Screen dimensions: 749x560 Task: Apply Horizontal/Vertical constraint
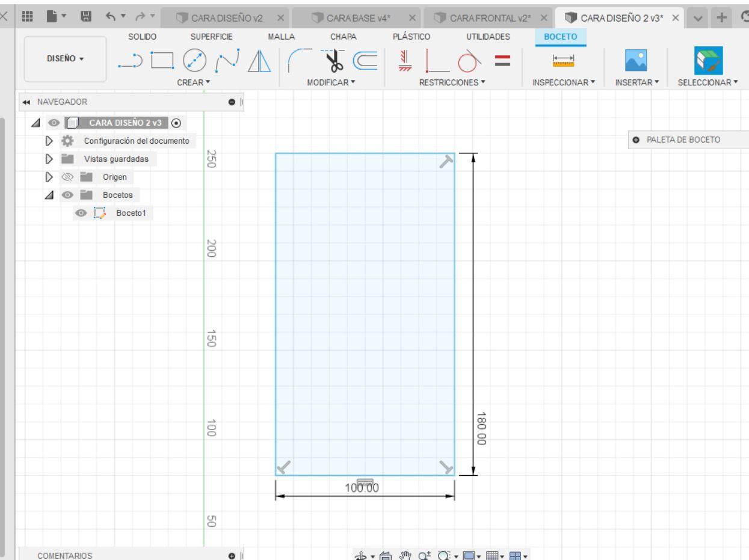(404, 61)
